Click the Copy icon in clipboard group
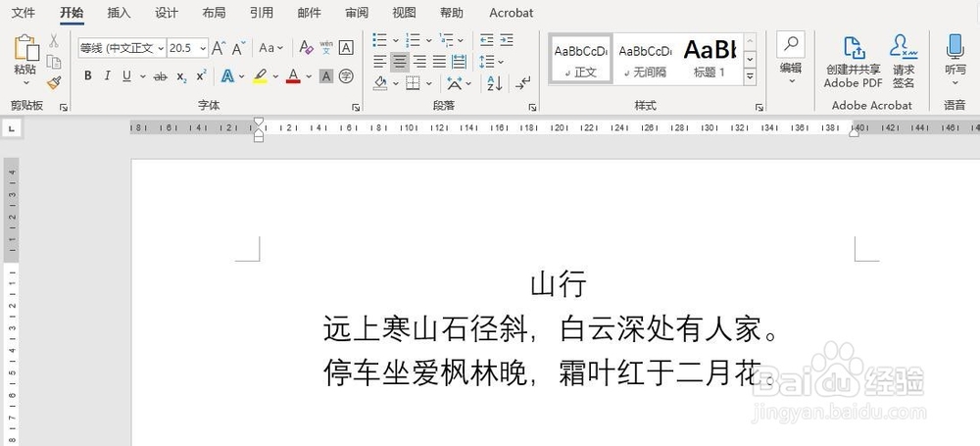Image resolution: width=980 pixels, height=446 pixels. (x=54, y=62)
